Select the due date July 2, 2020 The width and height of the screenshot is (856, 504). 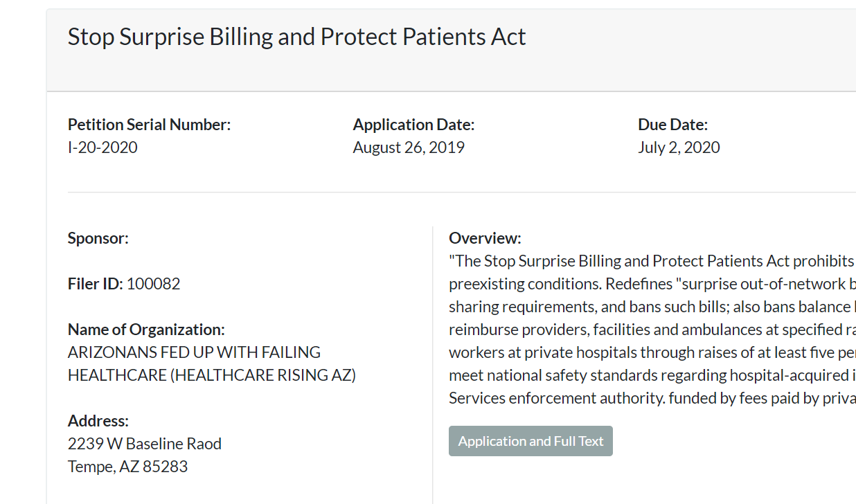[x=679, y=147]
